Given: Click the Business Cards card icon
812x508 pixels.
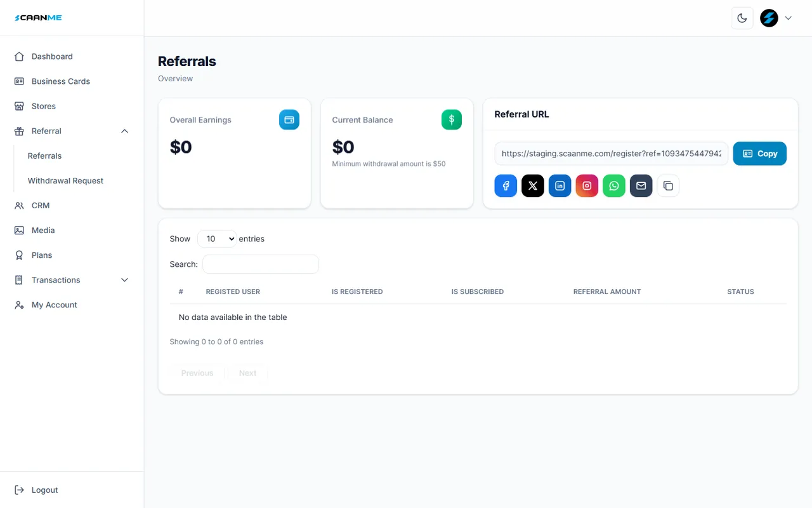Looking at the screenshot, I should click(x=19, y=81).
